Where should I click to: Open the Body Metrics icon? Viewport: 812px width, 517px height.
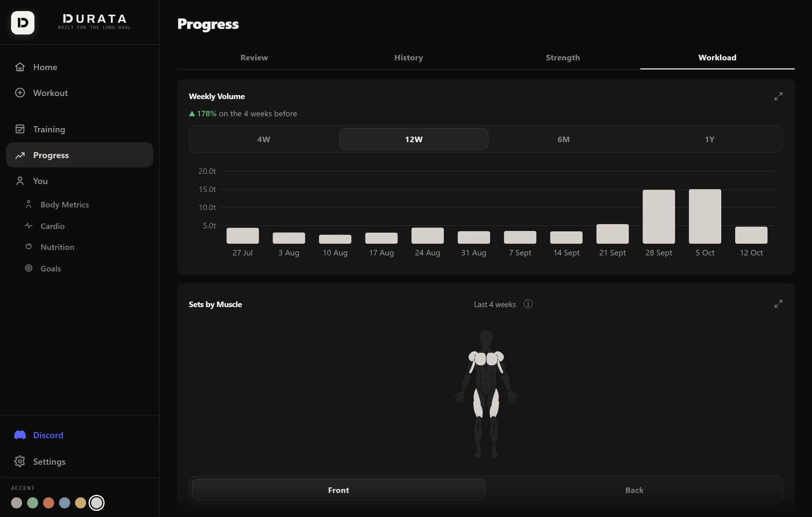29,204
